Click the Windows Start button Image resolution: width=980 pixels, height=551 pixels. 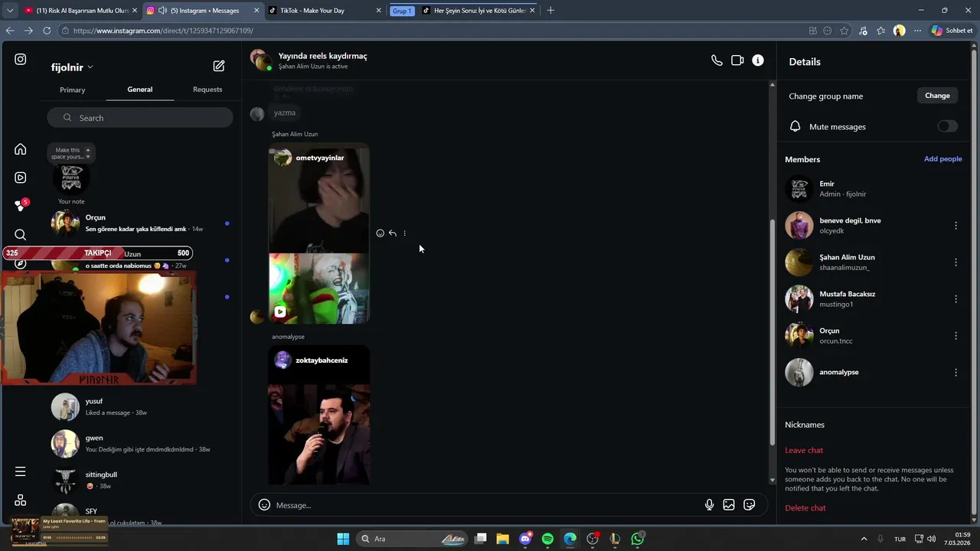coord(343,539)
